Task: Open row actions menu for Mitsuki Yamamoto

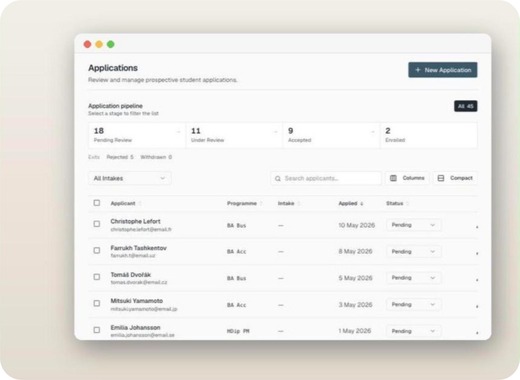Action: coord(477,306)
